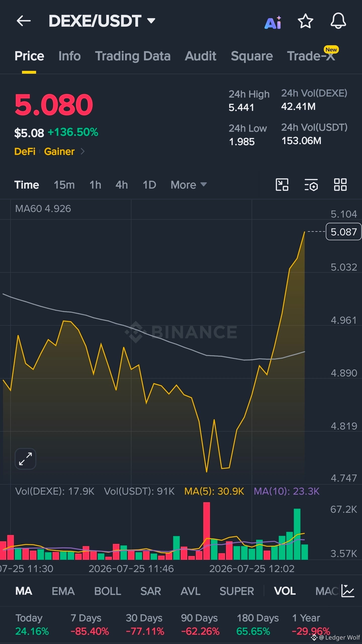Screen dimensions: 362x644
Task: Switch to the Info tab
Action: [x=70, y=56]
